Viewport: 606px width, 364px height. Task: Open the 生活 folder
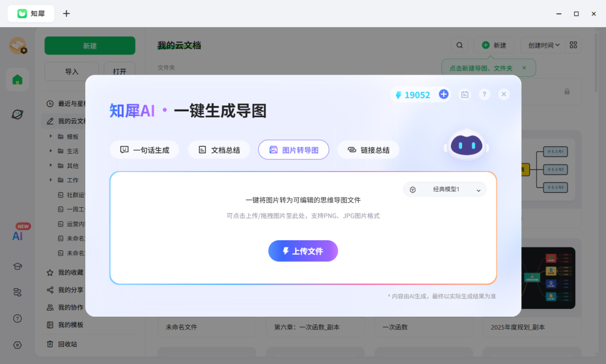(x=69, y=151)
